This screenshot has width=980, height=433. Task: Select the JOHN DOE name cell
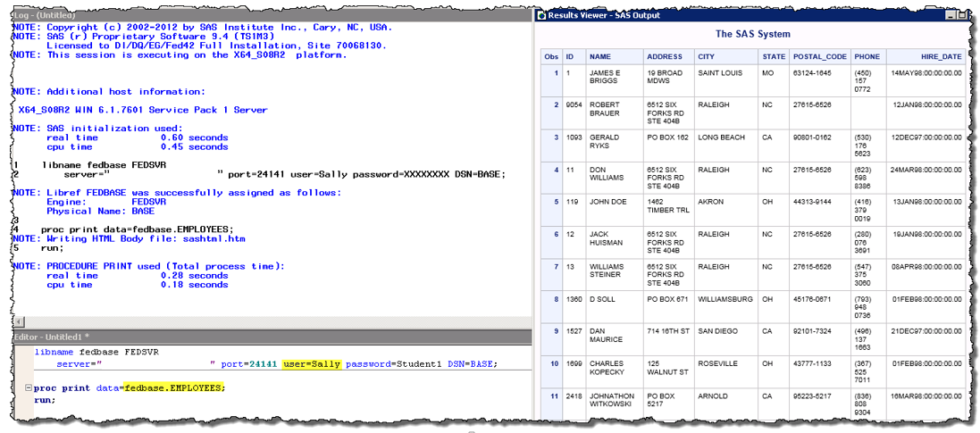tap(607, 203)
